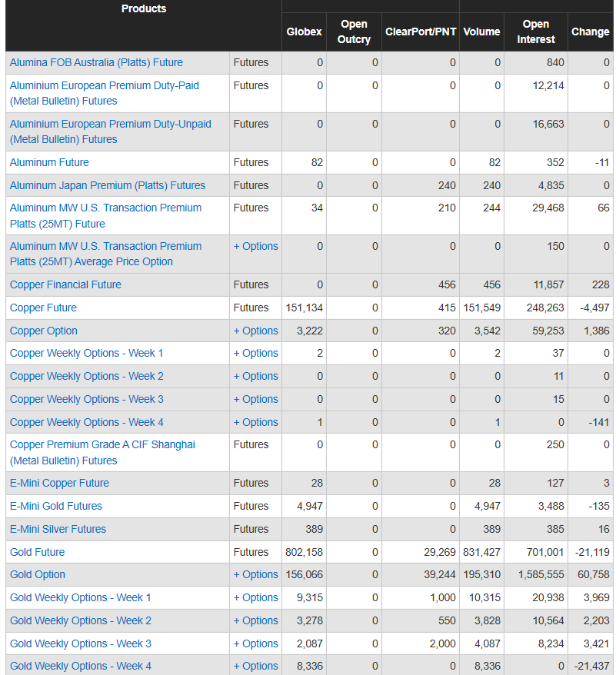Open Gold Weekly Options - Week 2
The image size is (616, 675).
[x=81, y=620]
